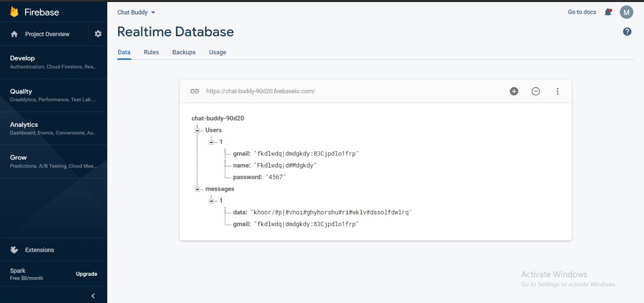This screenshot has width=644, height=303.
Task: Click the Upgrade plan button
Action: click(x=87, y=274)
